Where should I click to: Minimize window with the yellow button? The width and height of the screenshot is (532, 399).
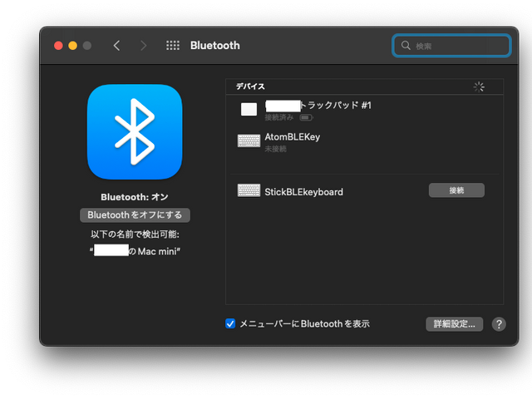pyautogui.click(x=72, y=46)
